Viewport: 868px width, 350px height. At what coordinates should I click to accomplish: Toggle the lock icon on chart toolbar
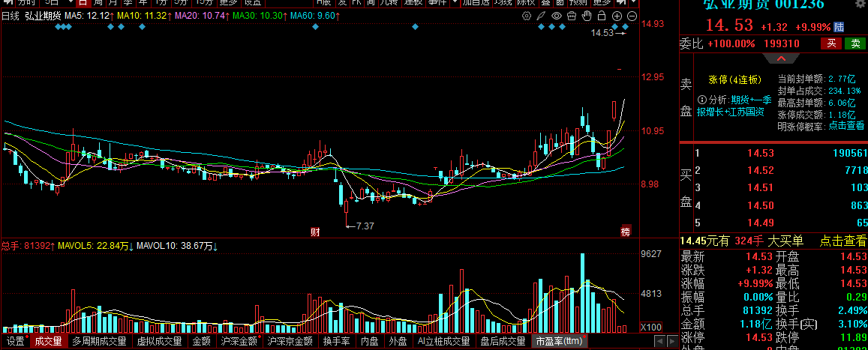(602, 16)
